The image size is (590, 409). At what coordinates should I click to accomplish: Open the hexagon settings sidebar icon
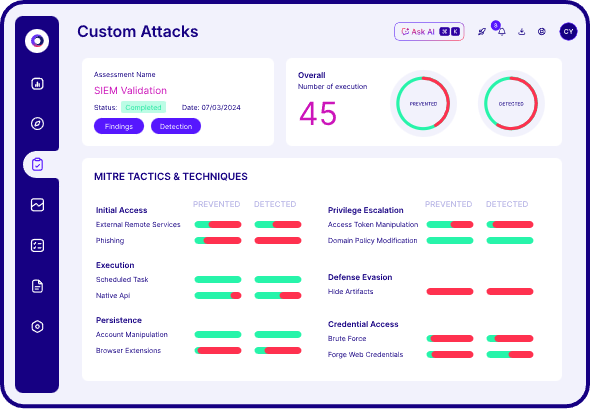coord(37,327)
